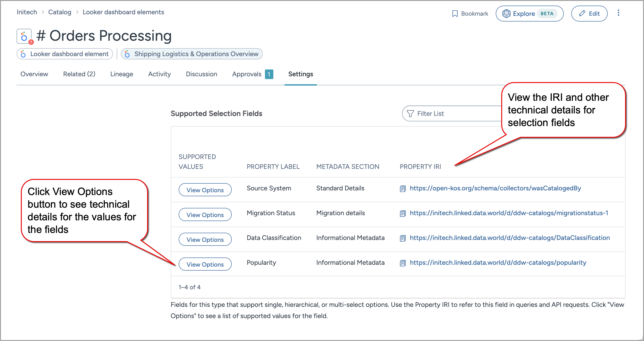Go to Catalog in the breadcrumb
This screenshot has width=644, height=341.
coord(59,12)
